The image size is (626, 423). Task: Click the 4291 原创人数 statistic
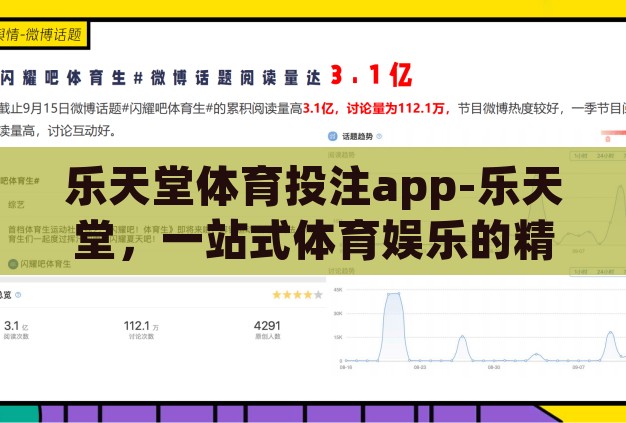point(267,330)
